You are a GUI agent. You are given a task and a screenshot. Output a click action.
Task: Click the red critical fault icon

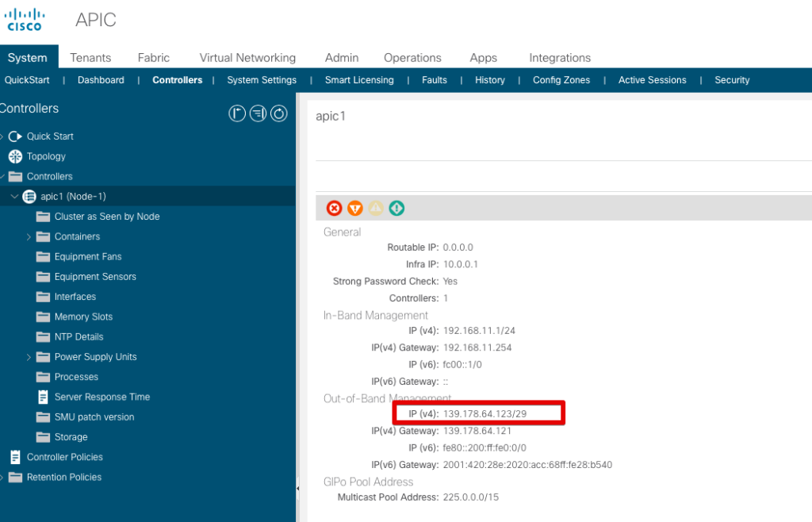pos(334,208)
